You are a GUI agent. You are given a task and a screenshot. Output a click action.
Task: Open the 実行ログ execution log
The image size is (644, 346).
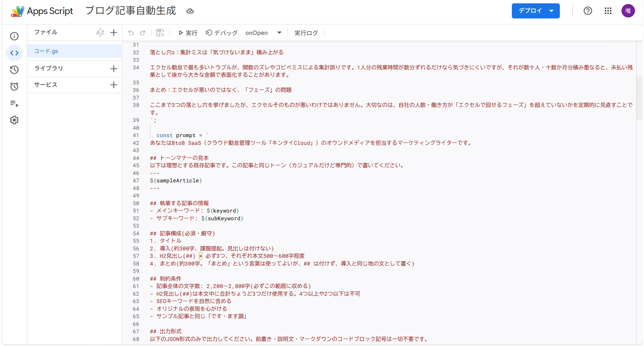click(306, 33)
